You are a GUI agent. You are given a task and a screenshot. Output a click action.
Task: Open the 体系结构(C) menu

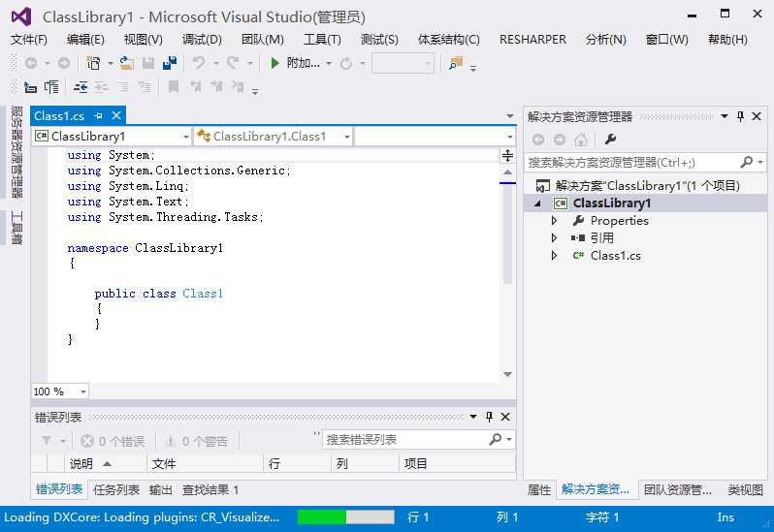tap(449, 40)
